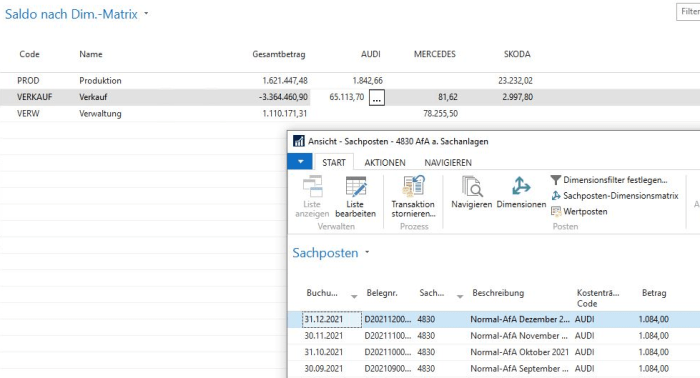Click the Sachposten window app icon
700x378 pixels.
(298, 141)
